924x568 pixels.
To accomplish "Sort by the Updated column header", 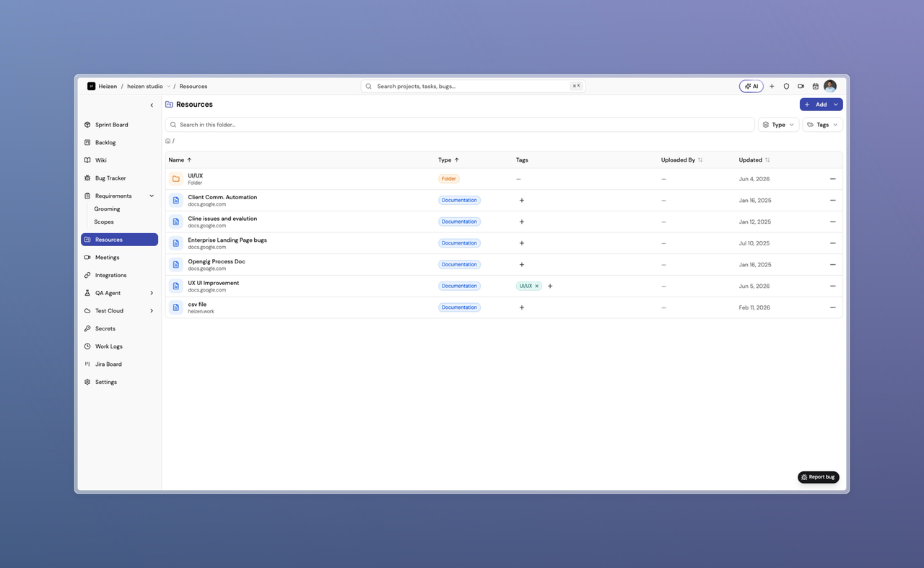I will click(x=754, y=160).
